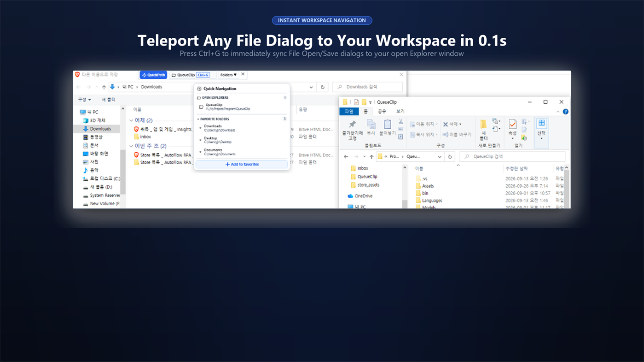The height and width of the screenshot is (362, 644).
Task: Open the 파일 tab in QueueClip Explorer
Action: 349,111
